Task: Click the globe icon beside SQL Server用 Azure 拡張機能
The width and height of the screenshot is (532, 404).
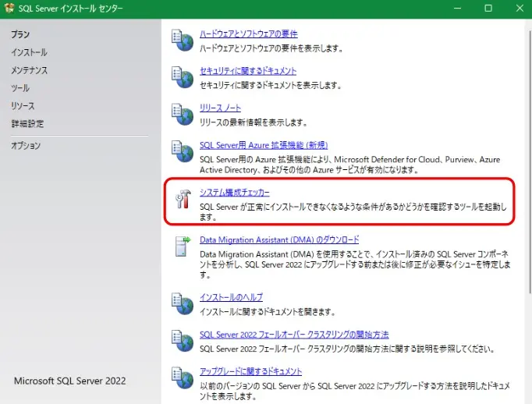Action: click(x=183, y=151)
